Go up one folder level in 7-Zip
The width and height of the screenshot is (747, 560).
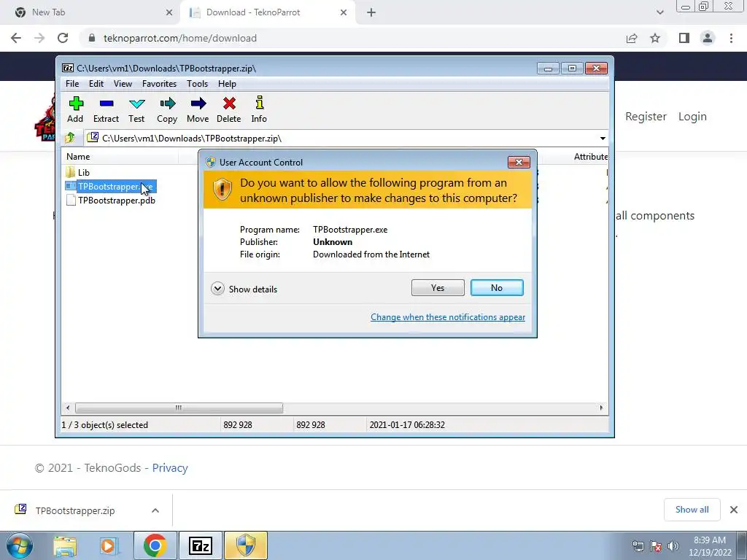coord(70,138)
